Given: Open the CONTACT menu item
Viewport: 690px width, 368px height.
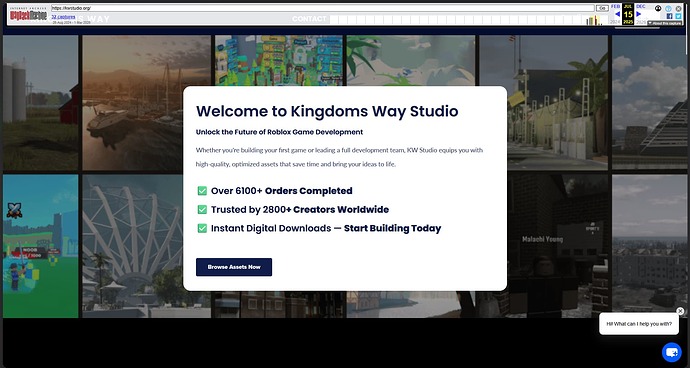Looking at the screenshot, I should coord(309,19).
